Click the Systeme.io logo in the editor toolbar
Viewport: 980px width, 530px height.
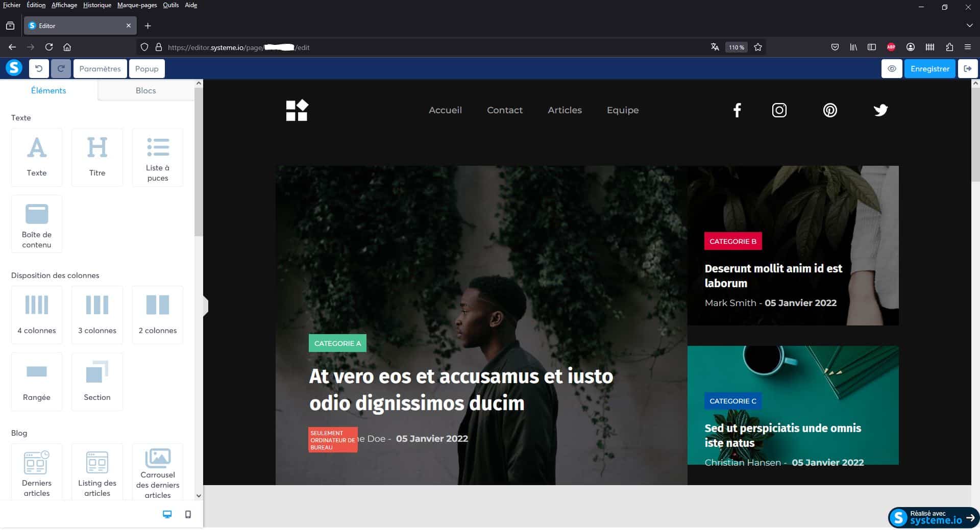14,68
